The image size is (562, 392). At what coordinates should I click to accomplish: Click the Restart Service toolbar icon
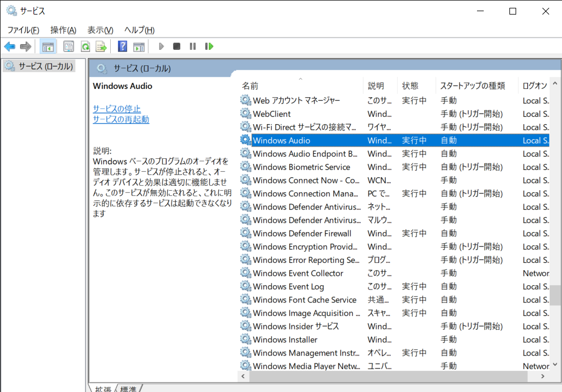click(x=209, y=46)
